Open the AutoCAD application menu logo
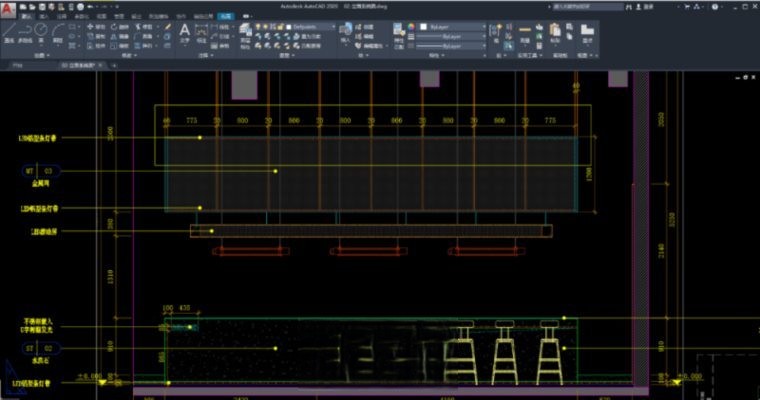Viewport: 760px width, 400px height. coord(10,8)
